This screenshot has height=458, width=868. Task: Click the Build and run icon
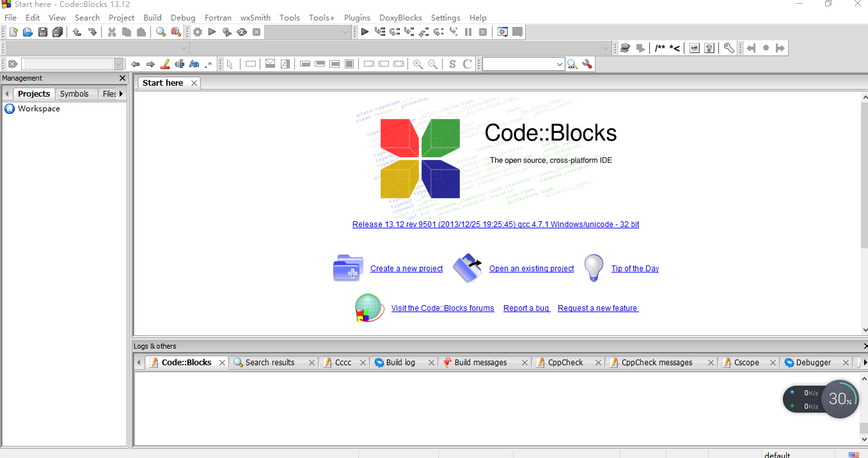227,32
